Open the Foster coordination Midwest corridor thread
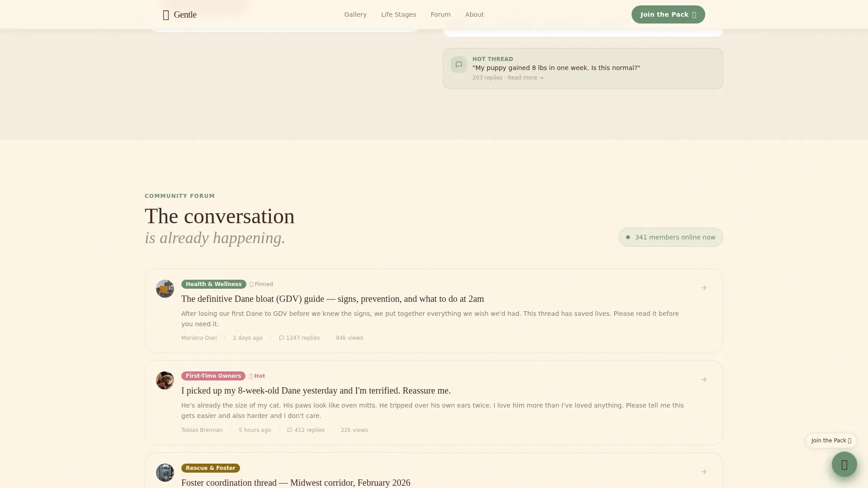The width and height of the screenshot is (868, 488). 296,483
